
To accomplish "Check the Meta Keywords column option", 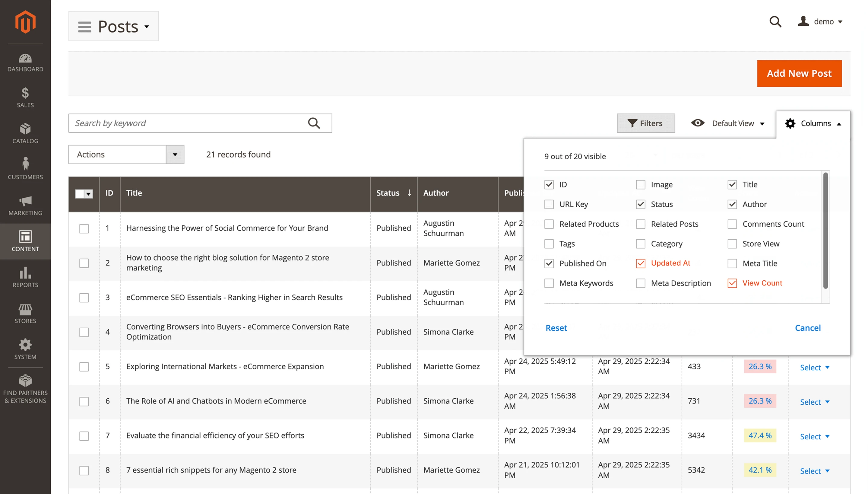I will [549, 283].
